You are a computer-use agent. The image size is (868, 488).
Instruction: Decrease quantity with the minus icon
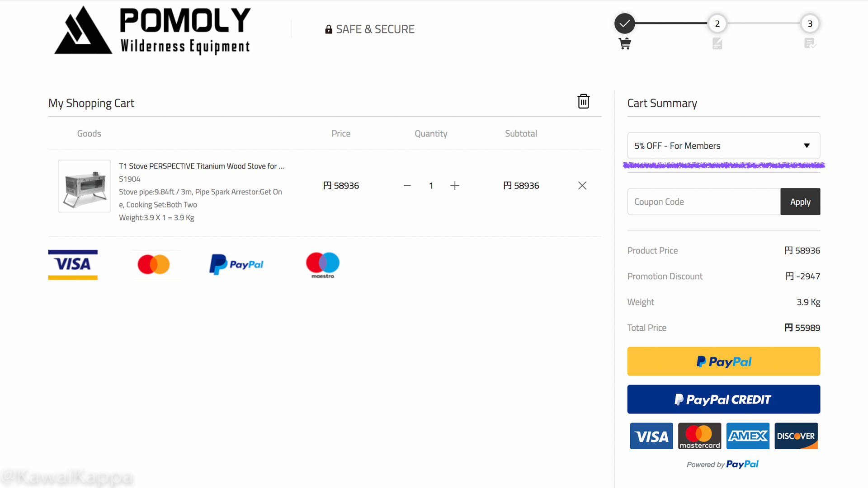[x=407, y=186]
